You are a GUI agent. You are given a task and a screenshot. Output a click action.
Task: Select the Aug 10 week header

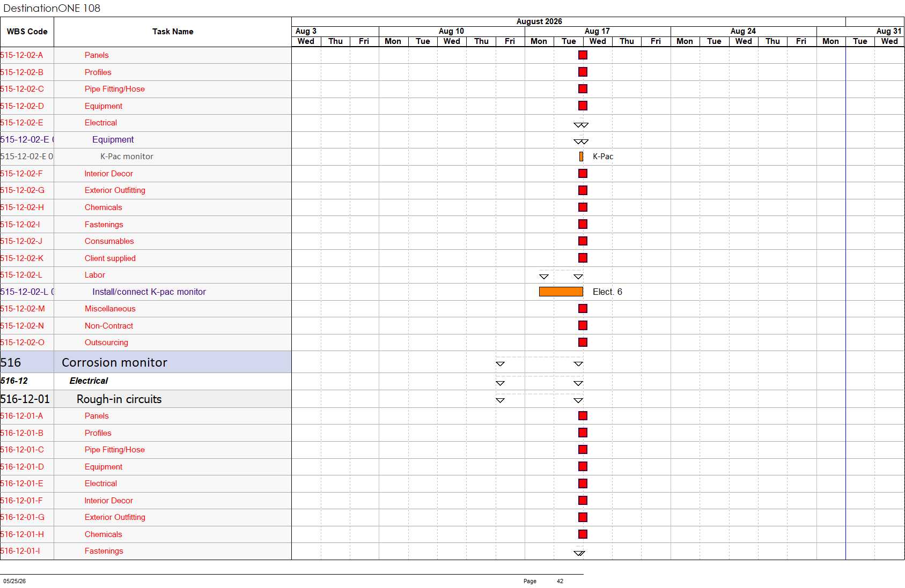tap(452, 31)
